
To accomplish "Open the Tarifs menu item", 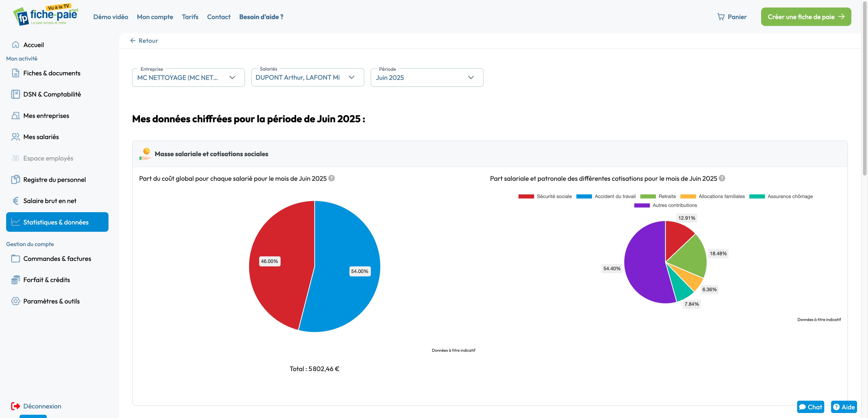I will click(x=190, y=17).
